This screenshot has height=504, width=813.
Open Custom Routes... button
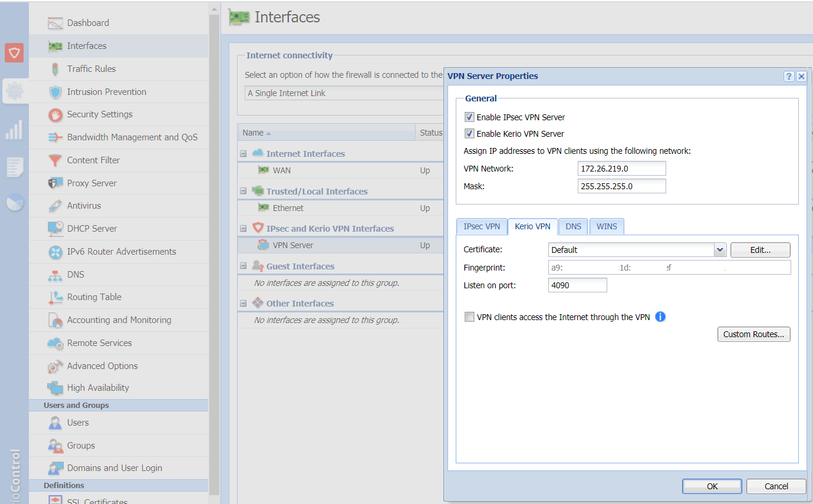coord(753,334)
